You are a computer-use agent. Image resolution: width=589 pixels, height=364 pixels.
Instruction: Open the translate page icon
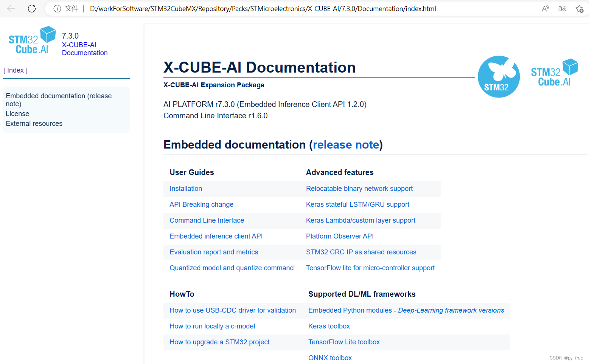562,8
